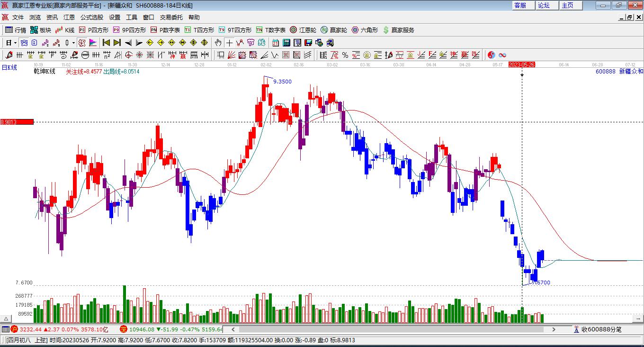Jump to last bar with skip-end icon
The image size is (644, 347).
[x=117, y=43]
